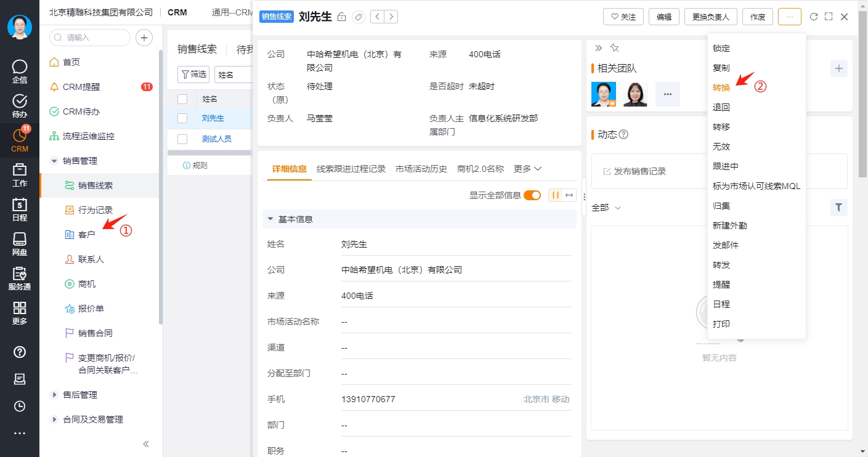The height and width of the screenshot is (457, 868).
Task: Click the filter funnel icon in 动态
Action: coord(838,208)
